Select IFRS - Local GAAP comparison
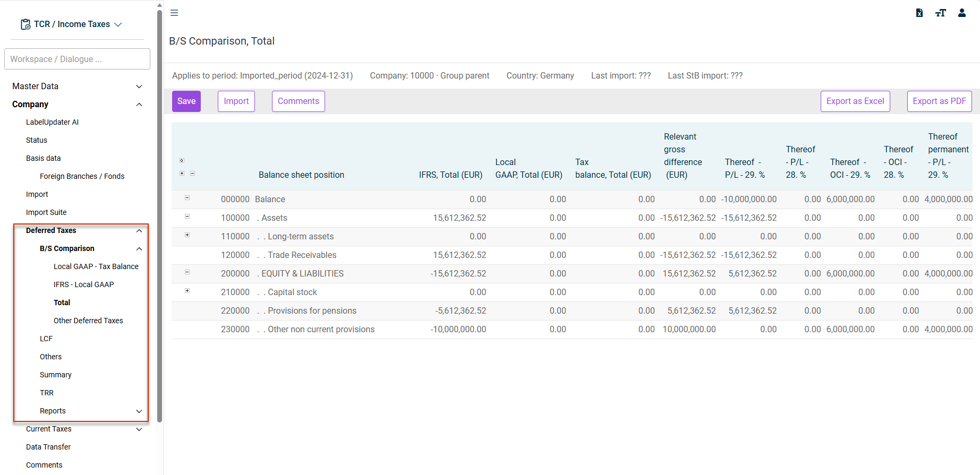The width and height of the screenshot is (980, 475). tap(84, 284)
